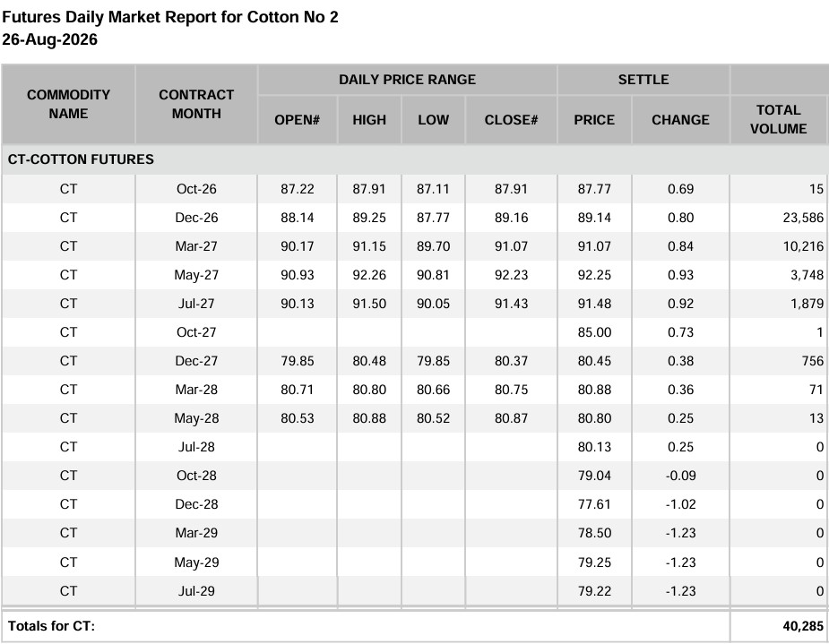
Task: Click the OPEN# column header
Action: (298, 120)
